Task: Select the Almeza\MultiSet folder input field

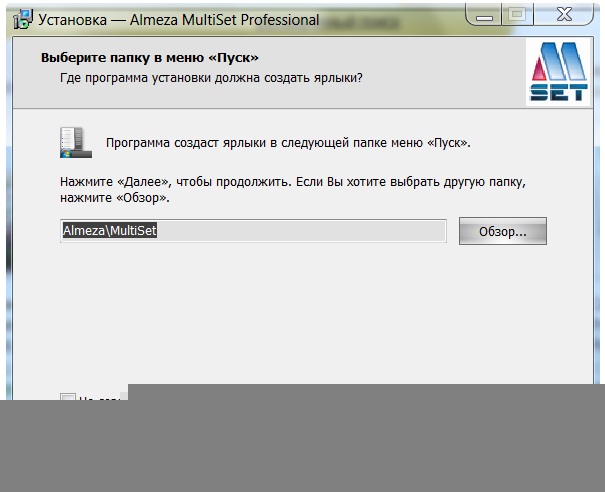Action: pyautogui.click(x=253, y=231)
